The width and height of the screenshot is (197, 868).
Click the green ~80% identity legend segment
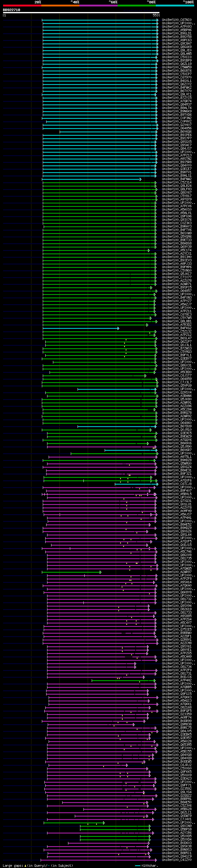pyautogui.click(x=137, y=6)
